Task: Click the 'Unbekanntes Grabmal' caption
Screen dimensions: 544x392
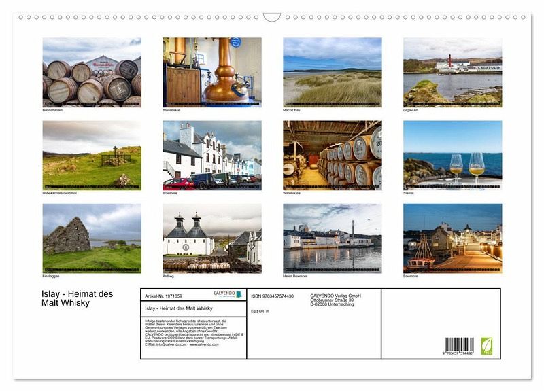Action: click(59, 193)
